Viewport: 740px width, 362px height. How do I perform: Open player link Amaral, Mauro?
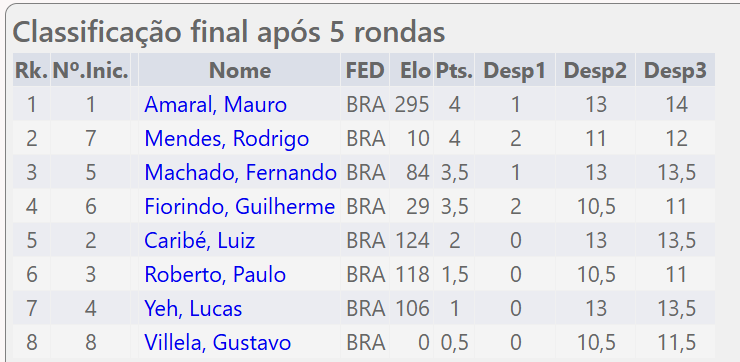[x=215, y=105]
